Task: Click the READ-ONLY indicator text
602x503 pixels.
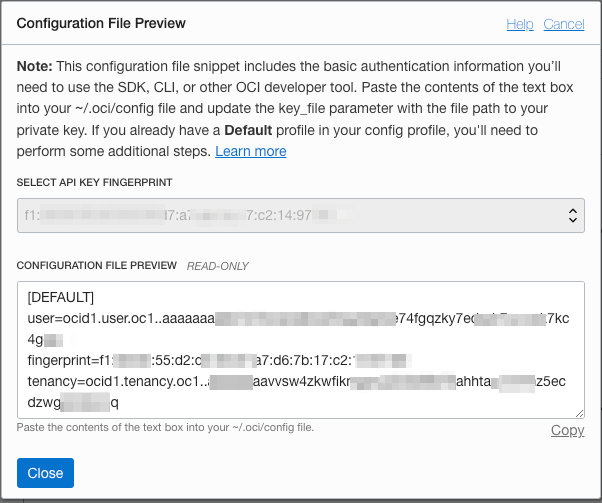Action: [x=218, y=266]
